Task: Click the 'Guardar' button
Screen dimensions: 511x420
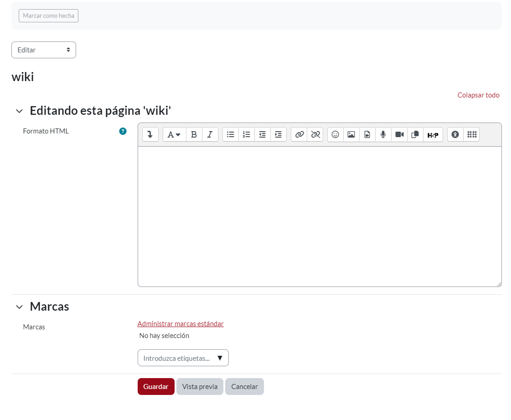Action: 156,387
